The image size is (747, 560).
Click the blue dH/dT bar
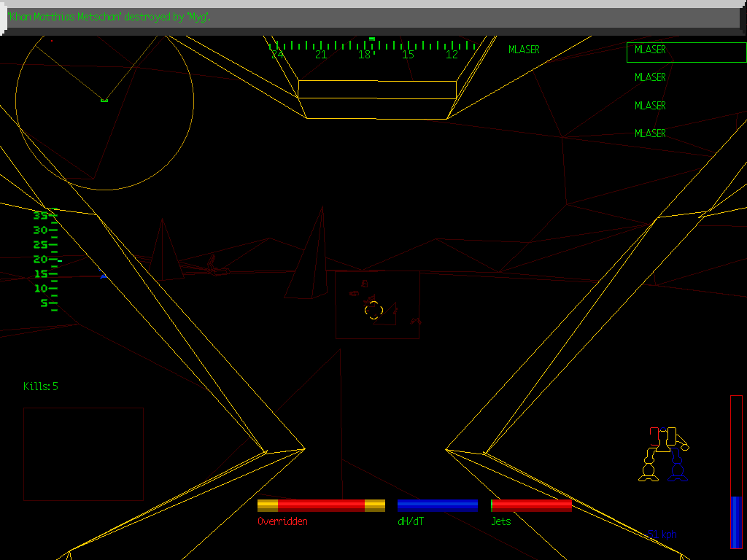point(437,505)
